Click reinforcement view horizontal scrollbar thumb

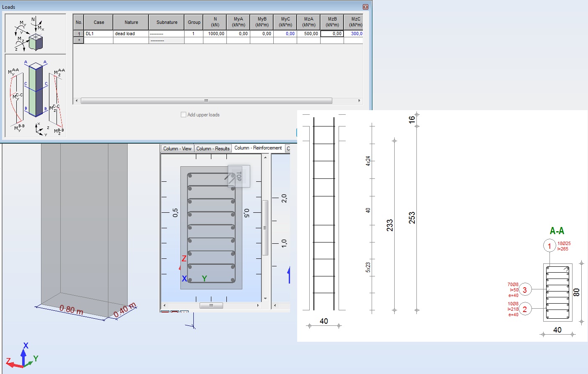211,305
